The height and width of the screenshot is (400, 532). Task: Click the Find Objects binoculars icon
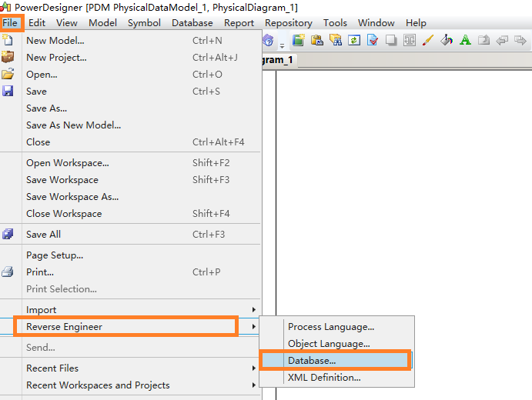click(x=336, y=40)
